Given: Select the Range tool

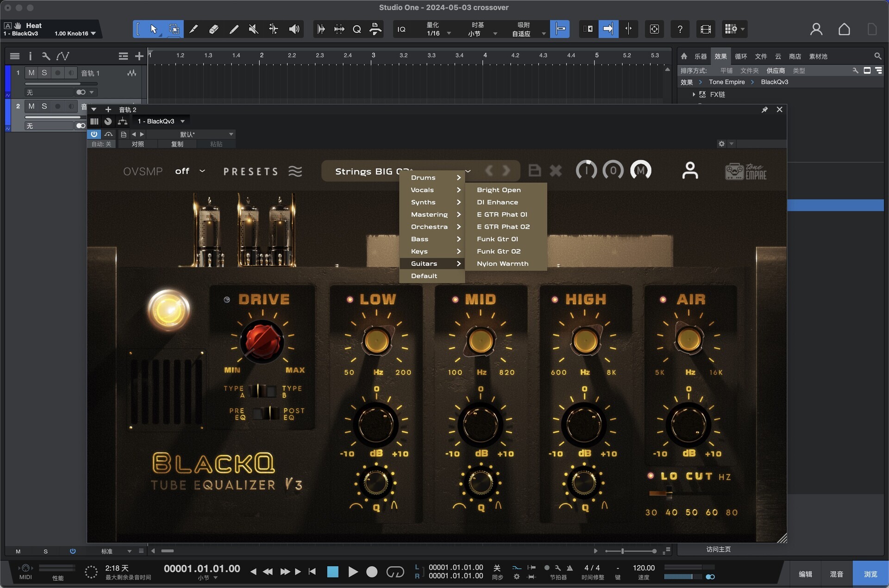Looking at the screenshot, I should 174,29.
